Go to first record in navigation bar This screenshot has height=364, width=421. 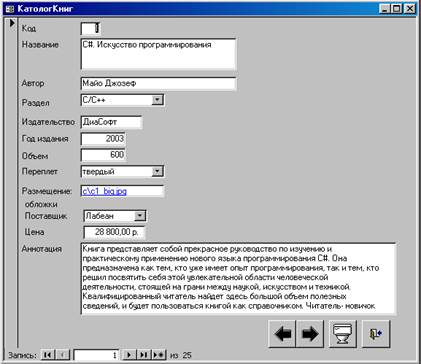(x=48, y=355)
